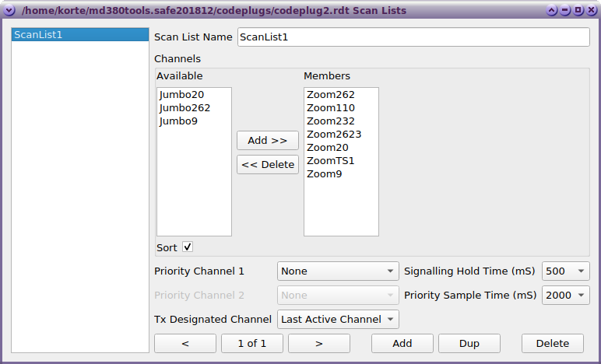The image size is (601, 364).
Task: Select Jumbo262 in Available channels
Action: coord(185,108)
